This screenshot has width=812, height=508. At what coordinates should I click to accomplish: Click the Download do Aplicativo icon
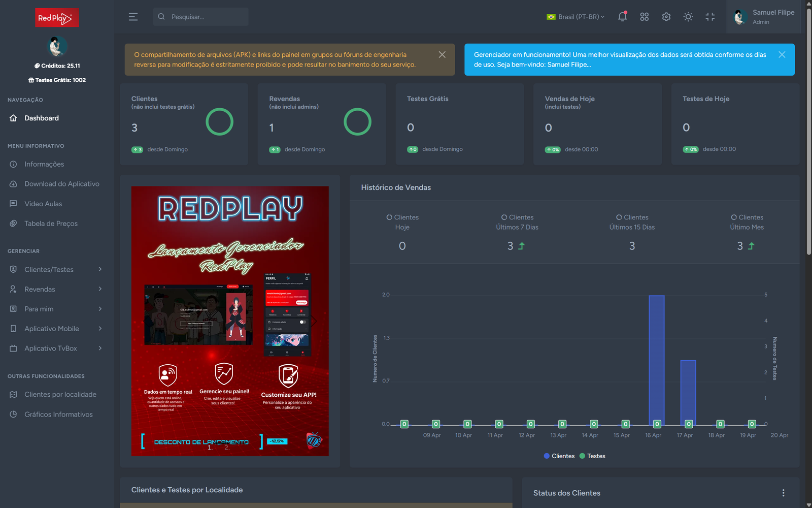tap(13, 184)
